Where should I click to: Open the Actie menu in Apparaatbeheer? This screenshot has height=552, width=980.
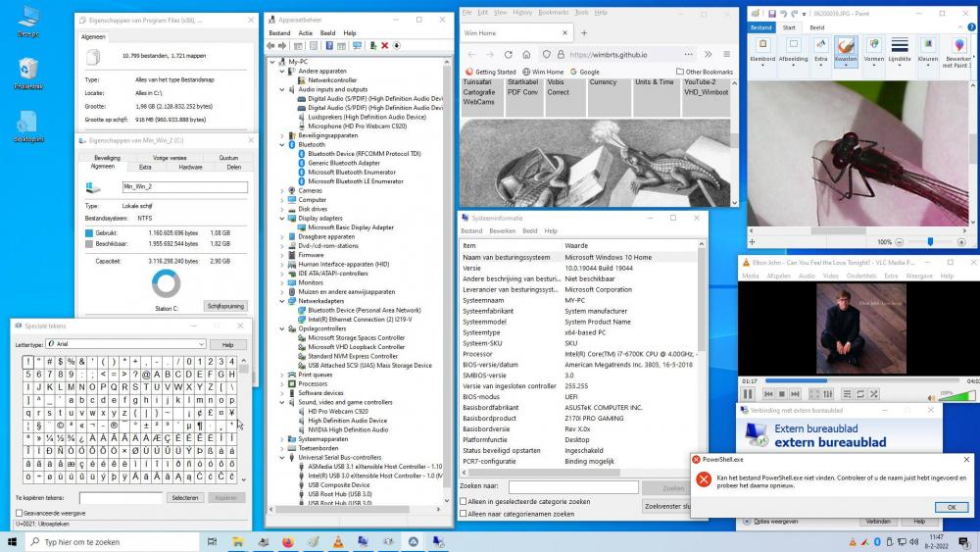pos(305,32)
